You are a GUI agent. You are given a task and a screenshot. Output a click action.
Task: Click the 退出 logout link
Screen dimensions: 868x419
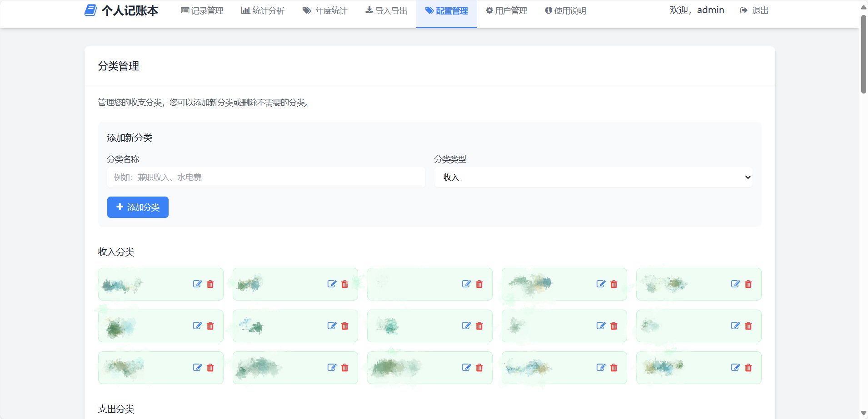[x=754, y=11]
